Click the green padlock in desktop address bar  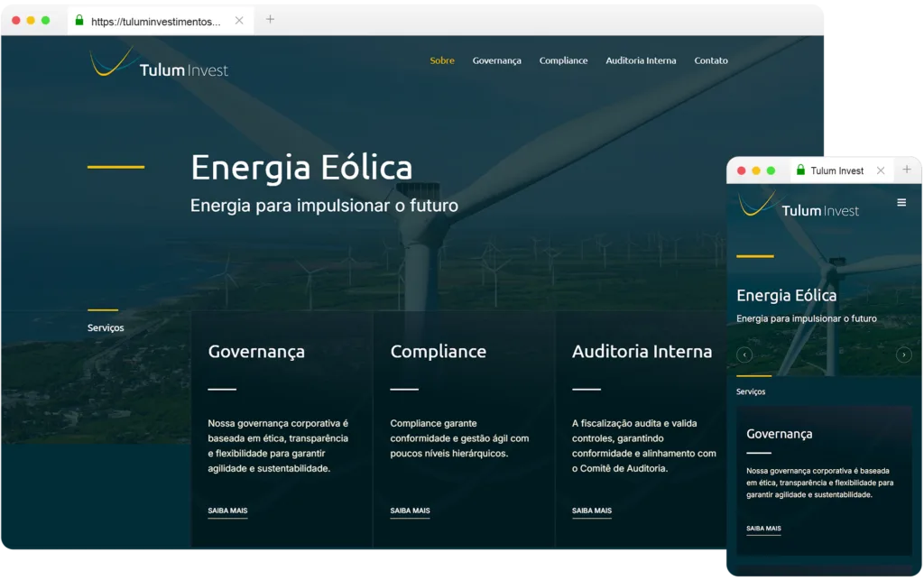79,21
